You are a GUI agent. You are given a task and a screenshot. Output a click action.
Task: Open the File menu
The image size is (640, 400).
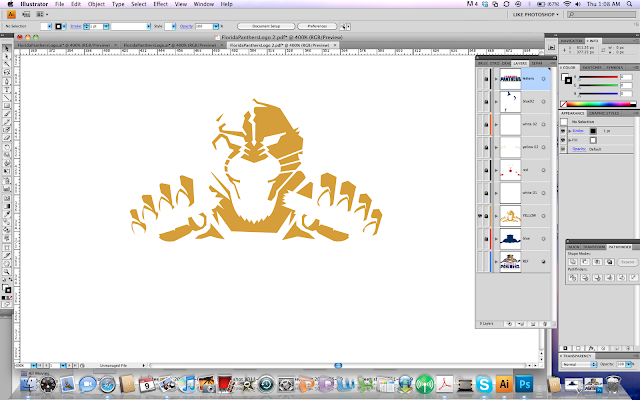point(60,4)
